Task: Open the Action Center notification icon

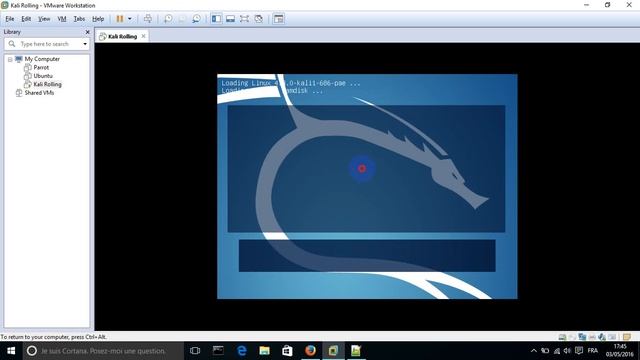Action: tap(579, 351)
